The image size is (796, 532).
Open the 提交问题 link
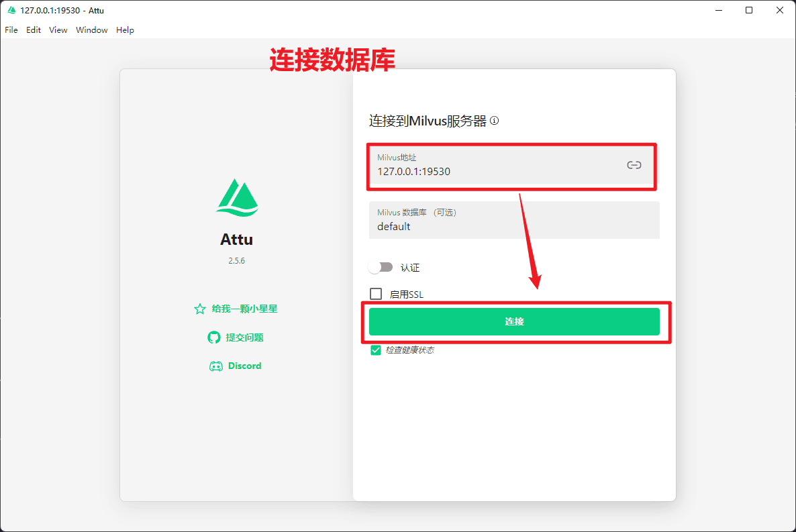244,337
